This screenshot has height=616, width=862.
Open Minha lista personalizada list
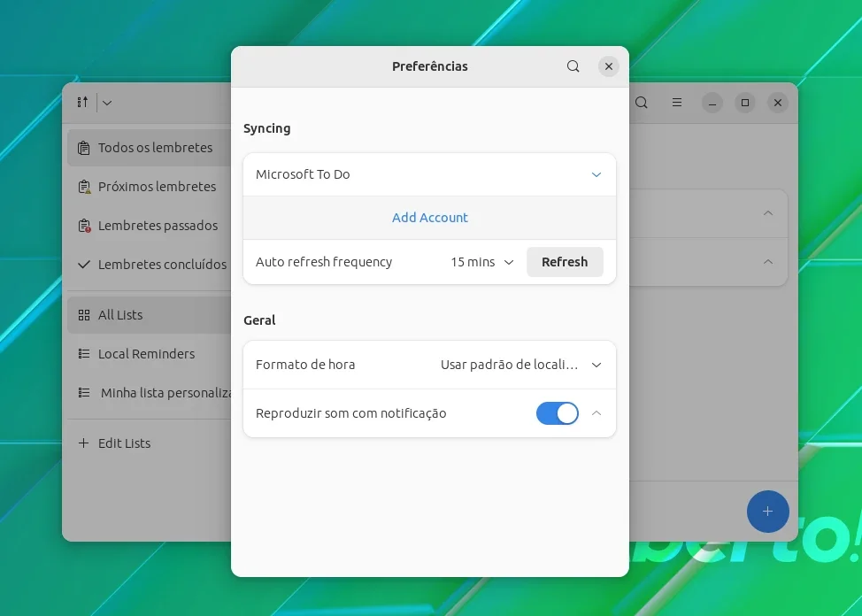(x=149, y=393)
